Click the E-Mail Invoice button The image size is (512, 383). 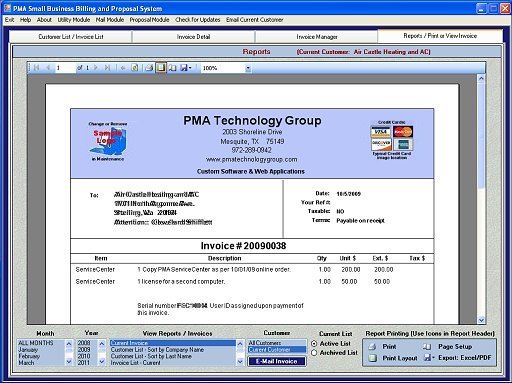tap(276, 361)
